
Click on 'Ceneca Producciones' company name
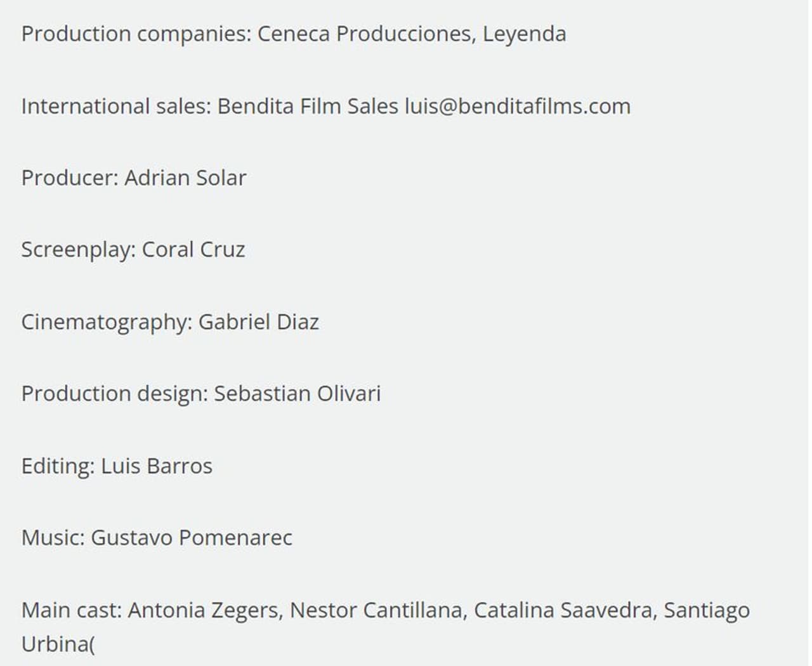click(365, 34)
